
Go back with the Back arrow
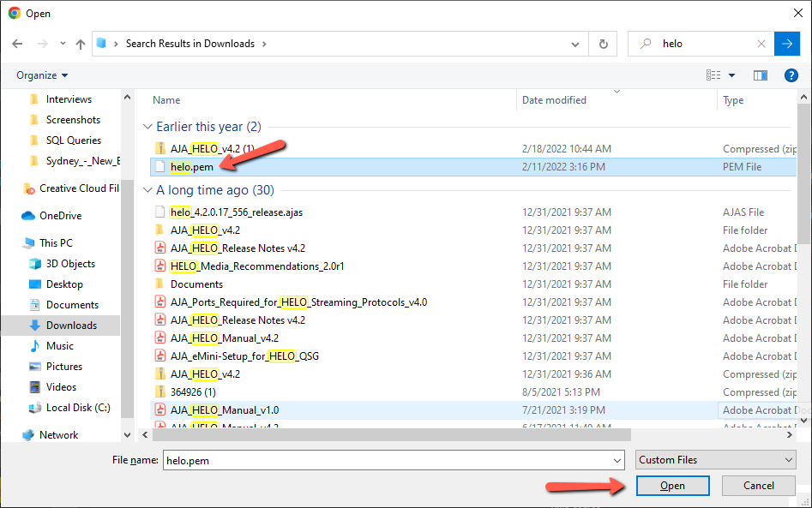coord(17,44)
